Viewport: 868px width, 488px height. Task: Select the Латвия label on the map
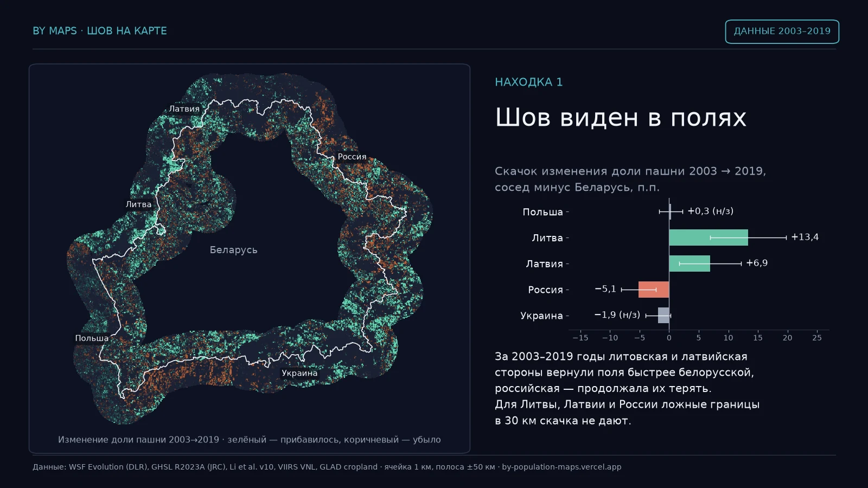click(184, 109)
